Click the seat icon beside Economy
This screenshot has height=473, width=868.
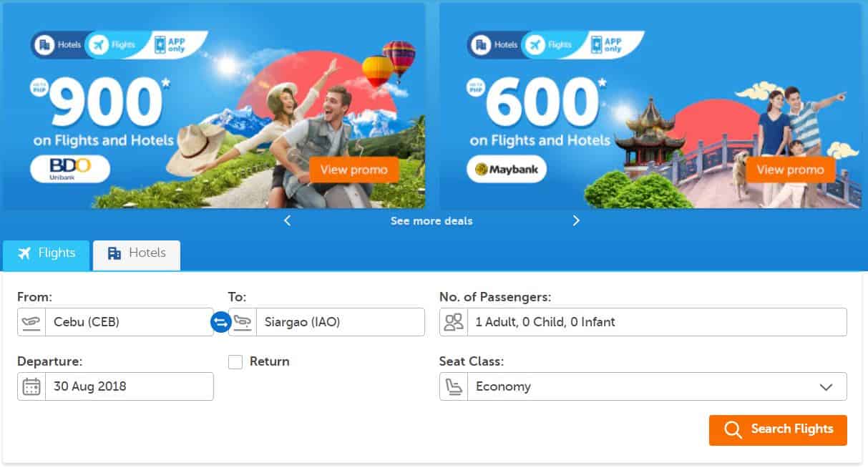(454, 386)
